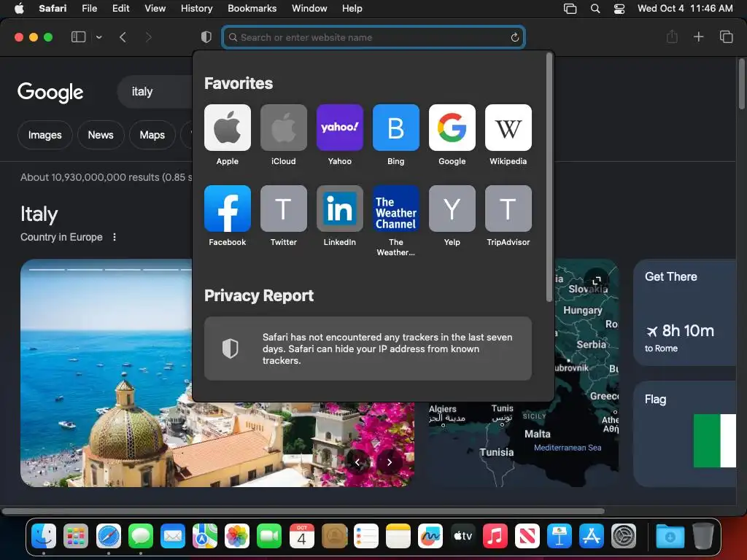Open the Safari menu
The height and width of the screenshot is (560, 747).
(x=53, y=8)
